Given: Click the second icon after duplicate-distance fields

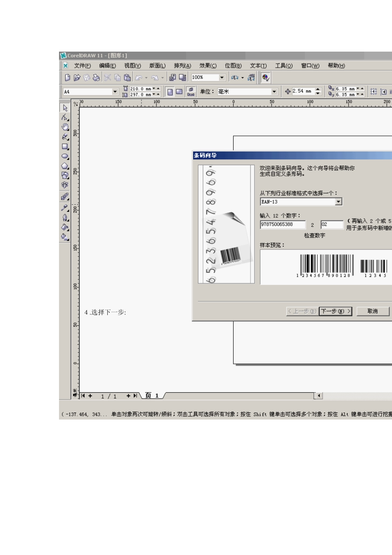Looking at the screenshot, I should point(383,92).
